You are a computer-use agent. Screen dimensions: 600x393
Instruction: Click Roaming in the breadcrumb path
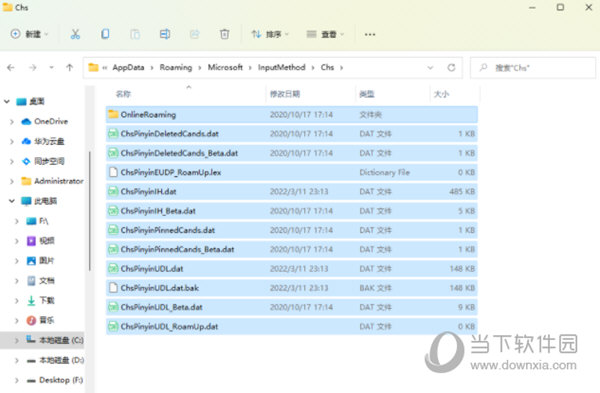pyautogui.click(x=176, y=67)
